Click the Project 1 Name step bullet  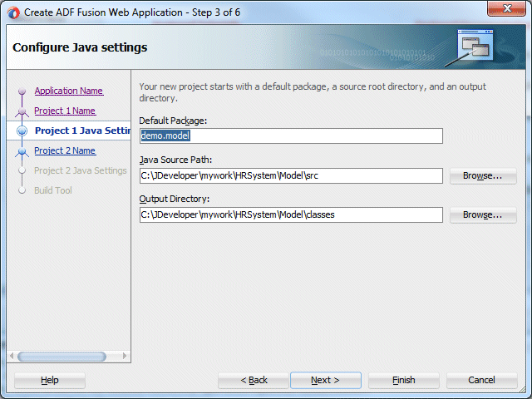(22, 111)
